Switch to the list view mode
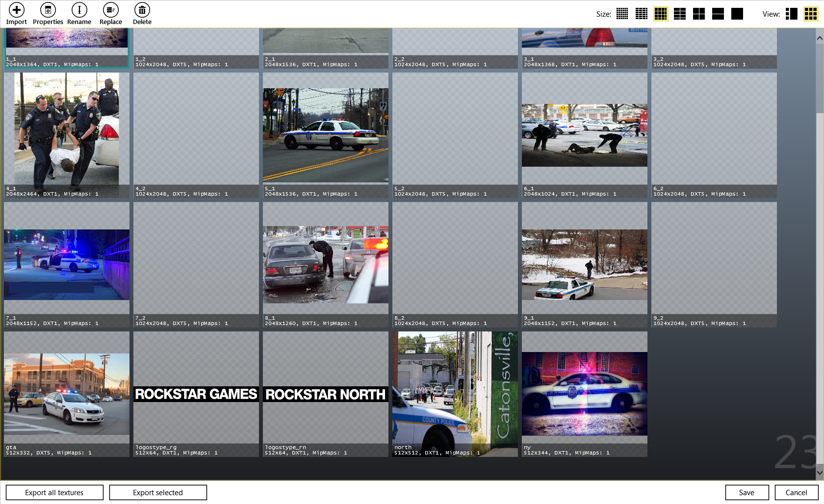The width and height of the screenshot is (824, 504). [x=791, y=14]
